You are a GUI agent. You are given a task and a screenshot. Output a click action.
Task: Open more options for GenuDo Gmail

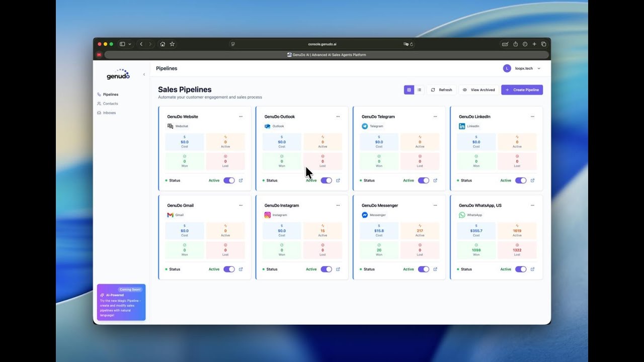point(240,205)
